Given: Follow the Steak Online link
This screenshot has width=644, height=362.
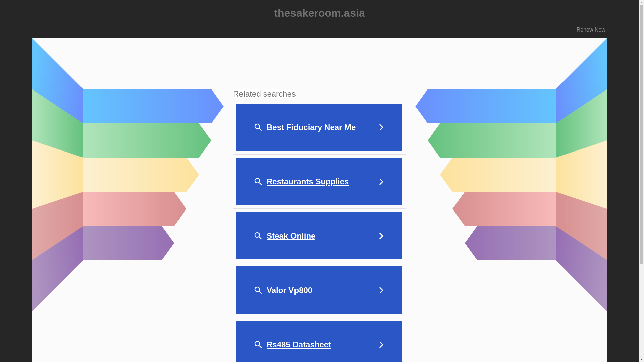Looking at the screenshot, I should (290, 236).
